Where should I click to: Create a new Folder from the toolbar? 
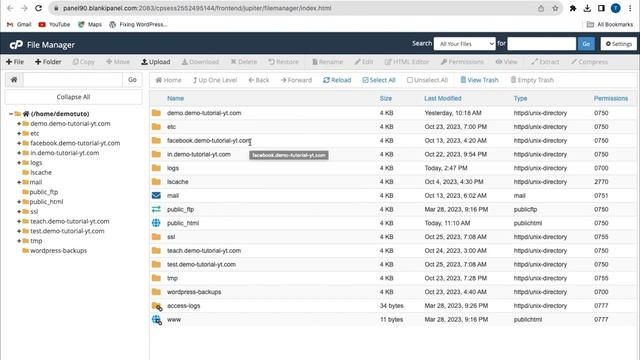[48, 62]
